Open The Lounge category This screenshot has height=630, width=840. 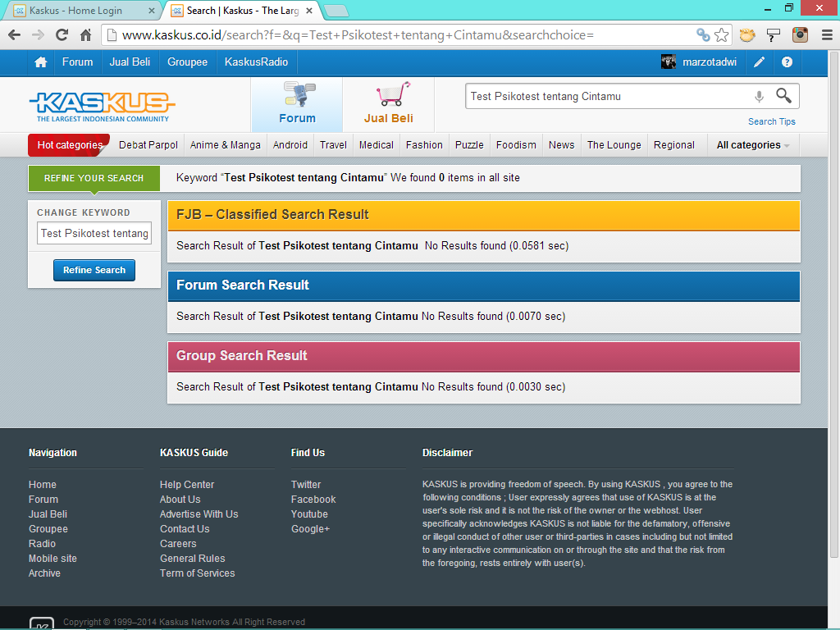[x=614, y=145]
